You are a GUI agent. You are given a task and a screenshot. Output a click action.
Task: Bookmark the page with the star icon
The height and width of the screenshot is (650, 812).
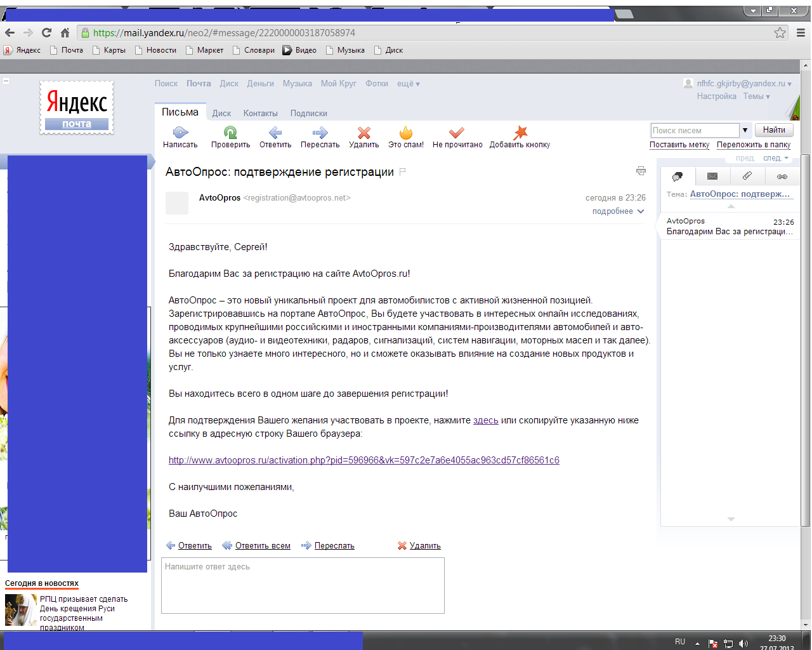pos(780,32)
